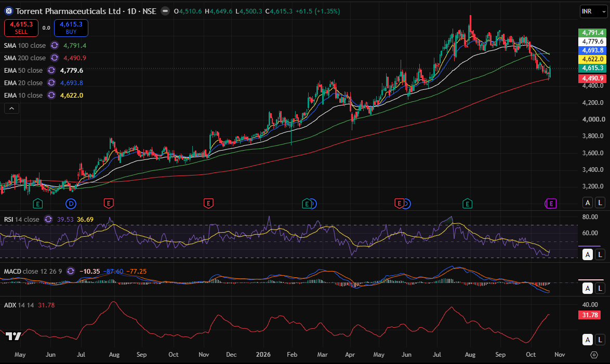Click the spread value 0.0 between Sell and Buy

[46, 28]
